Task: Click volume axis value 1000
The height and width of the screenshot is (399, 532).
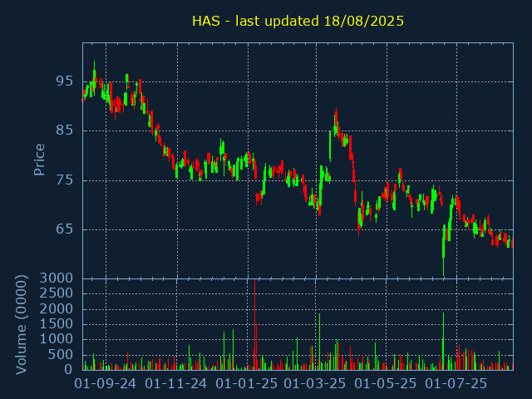Action: [x=57, y=339]
